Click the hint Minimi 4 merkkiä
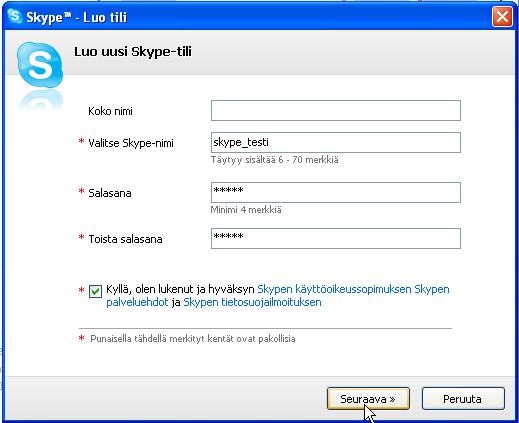 coord(246,210)
